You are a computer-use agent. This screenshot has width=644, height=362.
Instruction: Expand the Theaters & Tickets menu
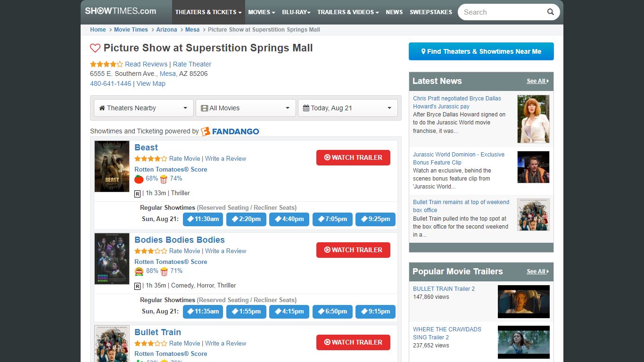pos(208,12)
